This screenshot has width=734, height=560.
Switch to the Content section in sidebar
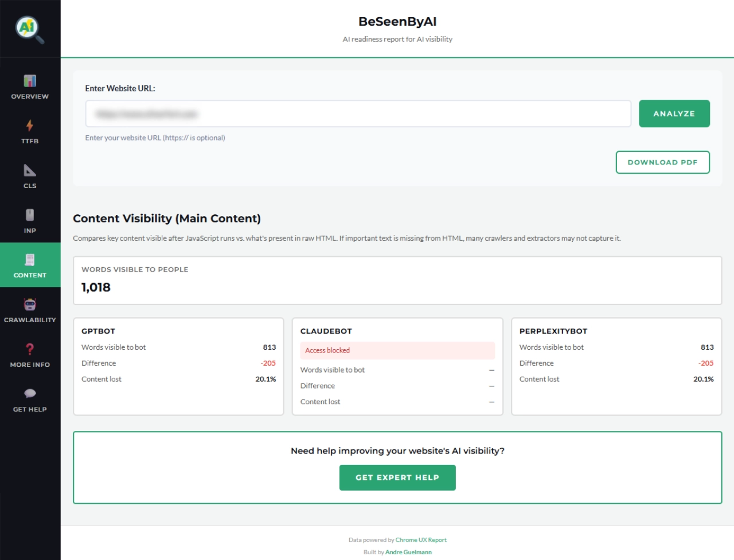point(30,265)
